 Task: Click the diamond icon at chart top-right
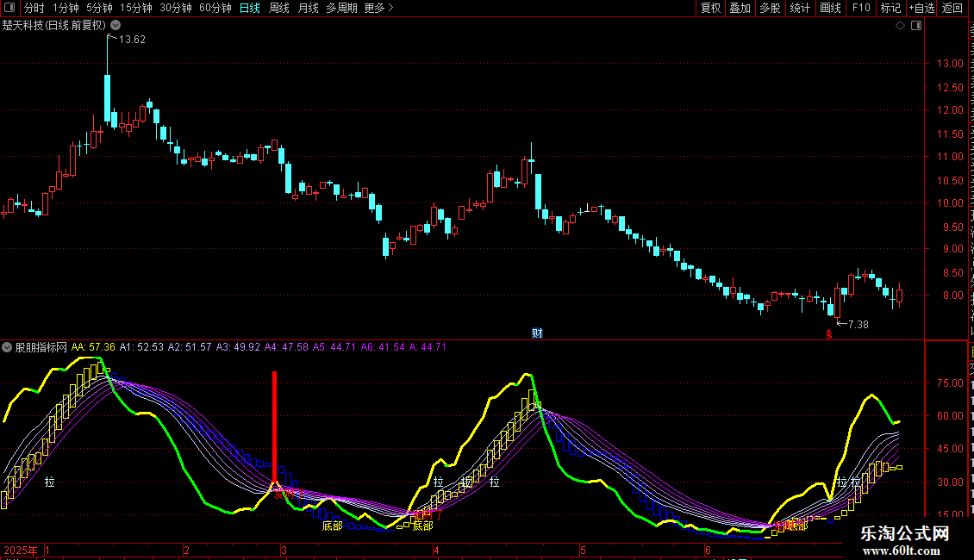point(900,26)
